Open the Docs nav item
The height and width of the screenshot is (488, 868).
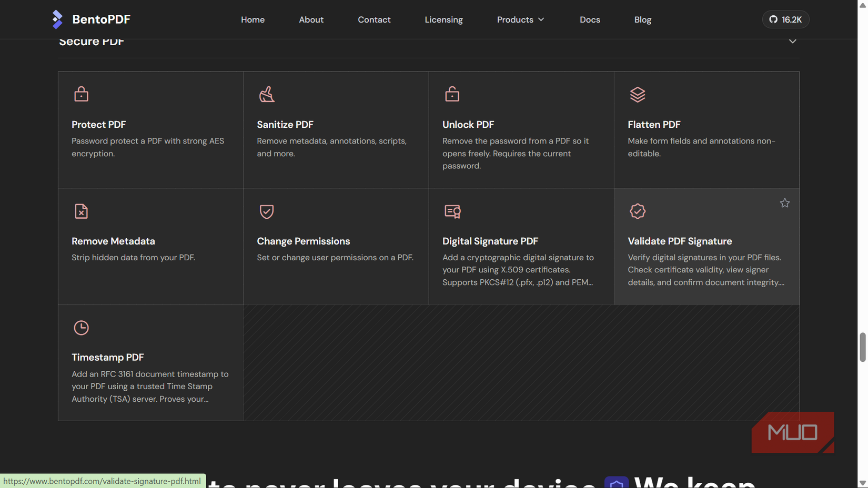point(590,19)
